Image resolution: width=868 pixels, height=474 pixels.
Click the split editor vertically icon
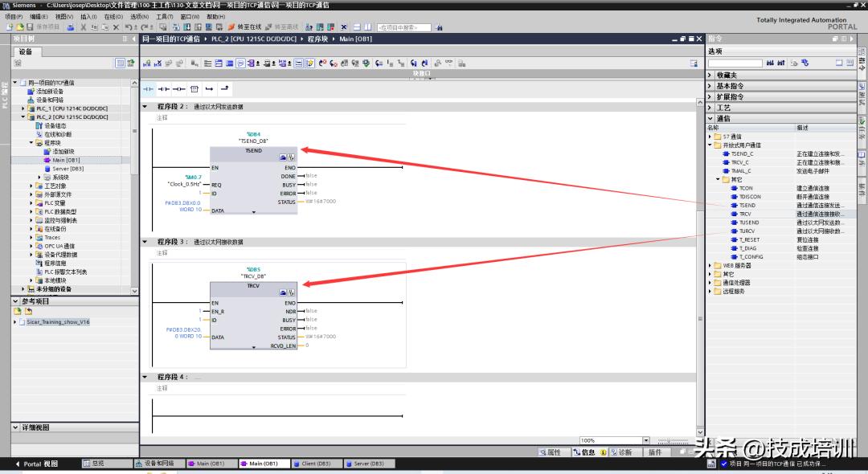pos(367,27)
